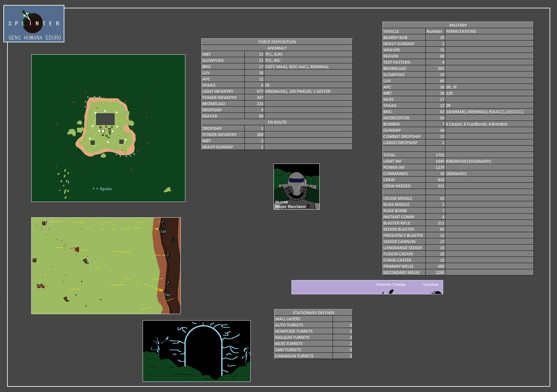The image size is (557, 392).
Task: Click the STATIONARY DEFENSE header
Action: [313, 313]
